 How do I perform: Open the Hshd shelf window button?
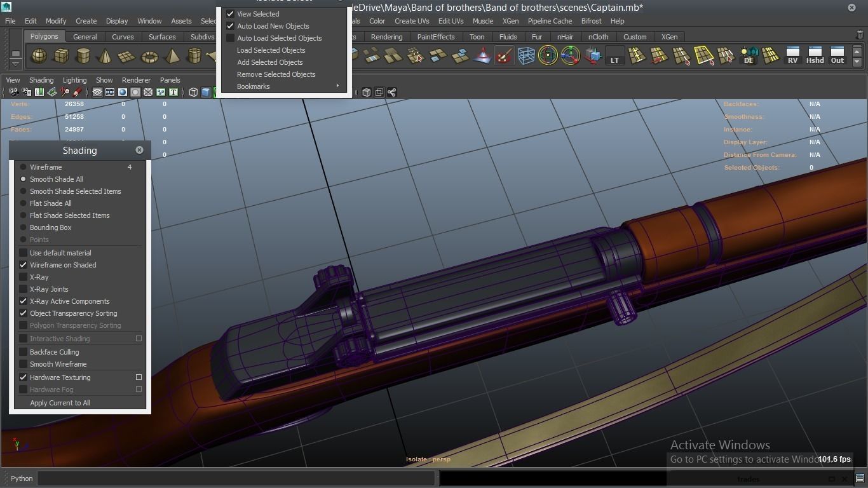[x=815, y=56]
